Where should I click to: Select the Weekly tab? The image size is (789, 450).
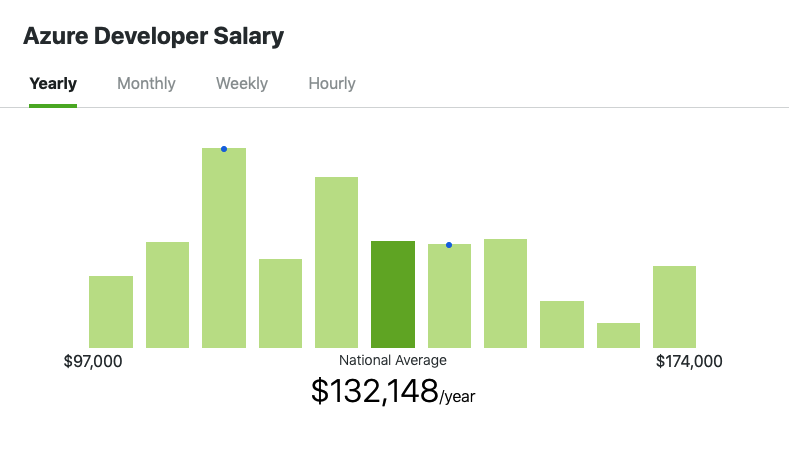[x=242, y=84]
